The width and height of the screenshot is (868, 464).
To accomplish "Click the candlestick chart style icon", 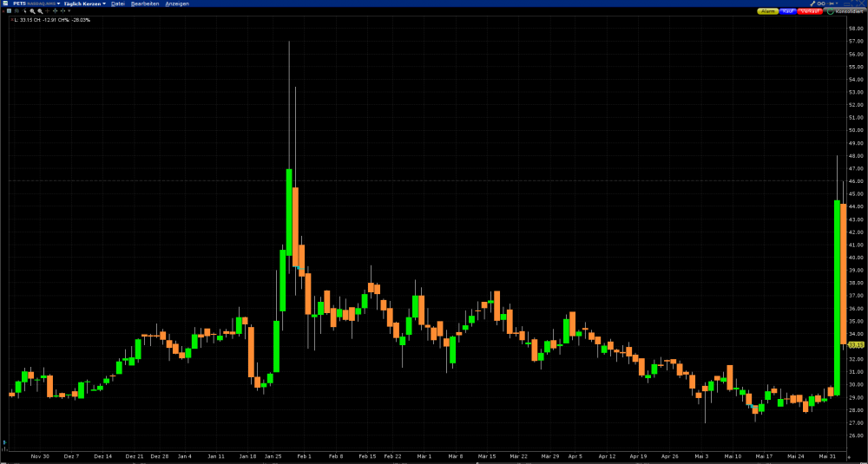I will click(16, 10).
